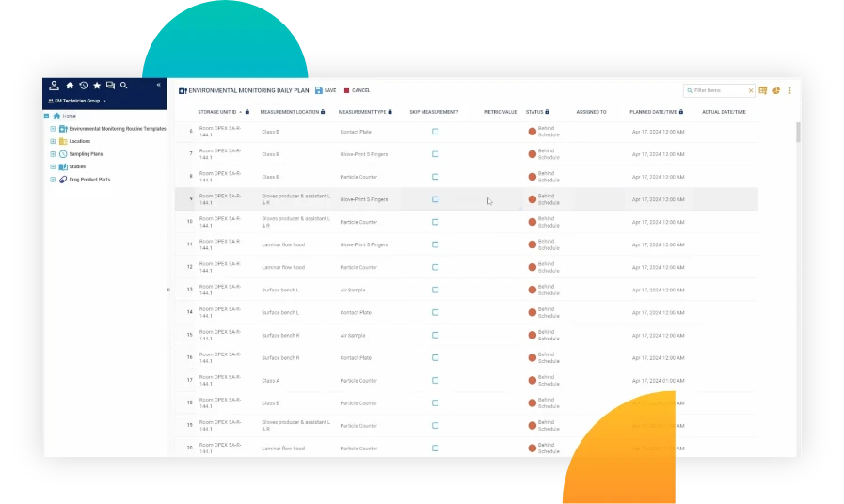Expand the Sampling Plans tree node
The height and width of the screenshot is (504, 844).
[x=53, y=153]
